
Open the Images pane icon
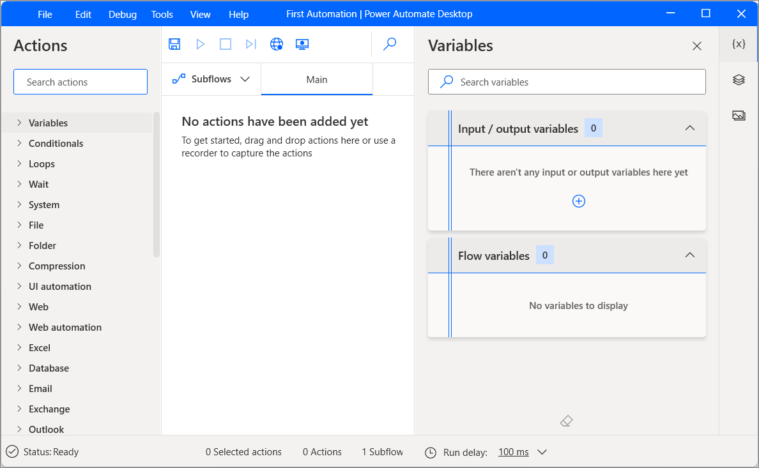738,115
